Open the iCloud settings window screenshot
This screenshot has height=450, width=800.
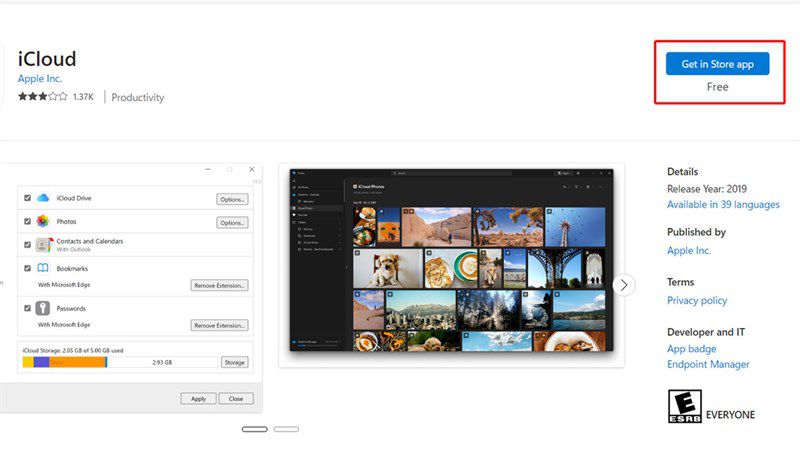point(131,288)
